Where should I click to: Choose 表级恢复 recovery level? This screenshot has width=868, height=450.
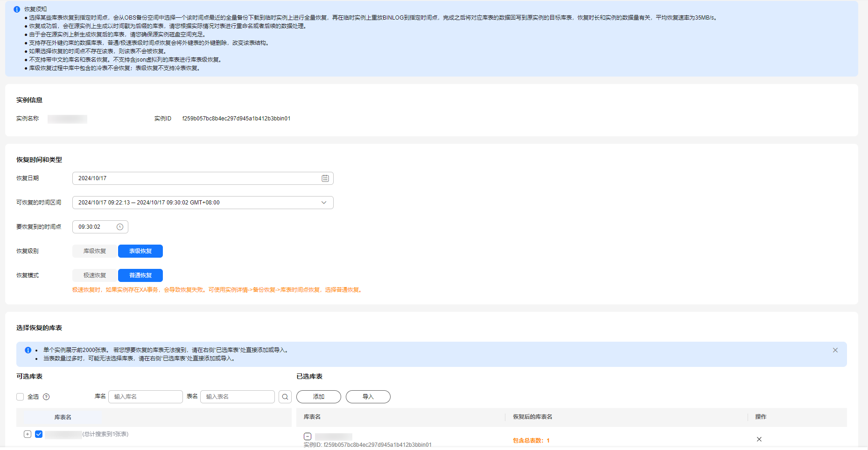point(140,251)
